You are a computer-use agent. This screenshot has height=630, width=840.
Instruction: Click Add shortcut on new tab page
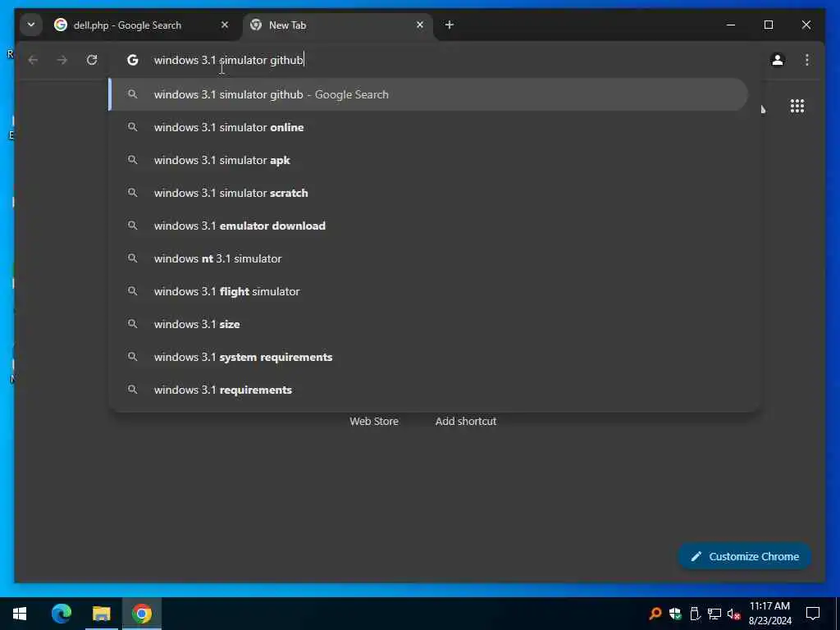point(466,421)
